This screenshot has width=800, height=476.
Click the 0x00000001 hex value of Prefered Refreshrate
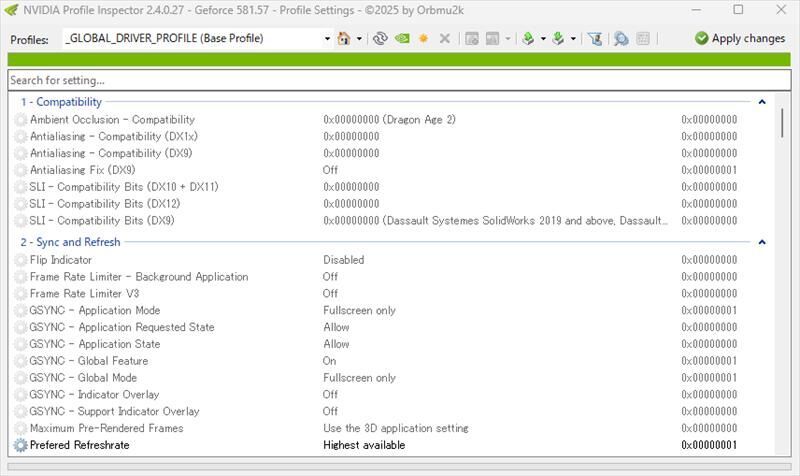coord(709,445)
